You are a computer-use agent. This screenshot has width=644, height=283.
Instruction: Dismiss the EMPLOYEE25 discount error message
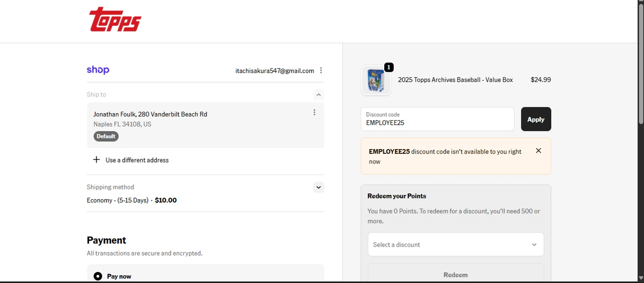pos(538,151)
